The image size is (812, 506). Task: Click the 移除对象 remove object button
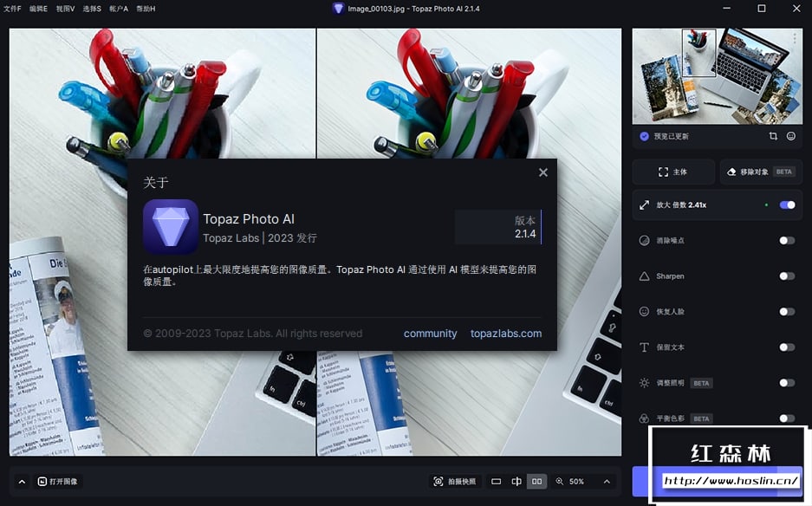761,172
